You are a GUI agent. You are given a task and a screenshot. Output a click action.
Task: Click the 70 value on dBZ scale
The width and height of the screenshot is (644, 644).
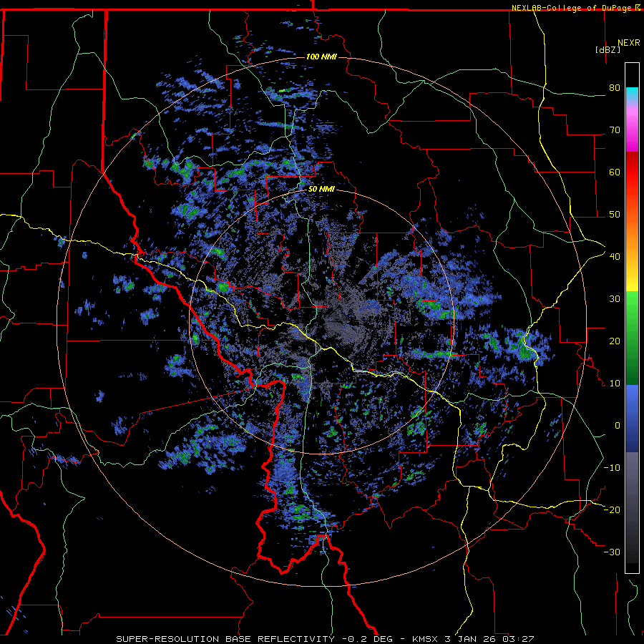click(x=615, y=130)
